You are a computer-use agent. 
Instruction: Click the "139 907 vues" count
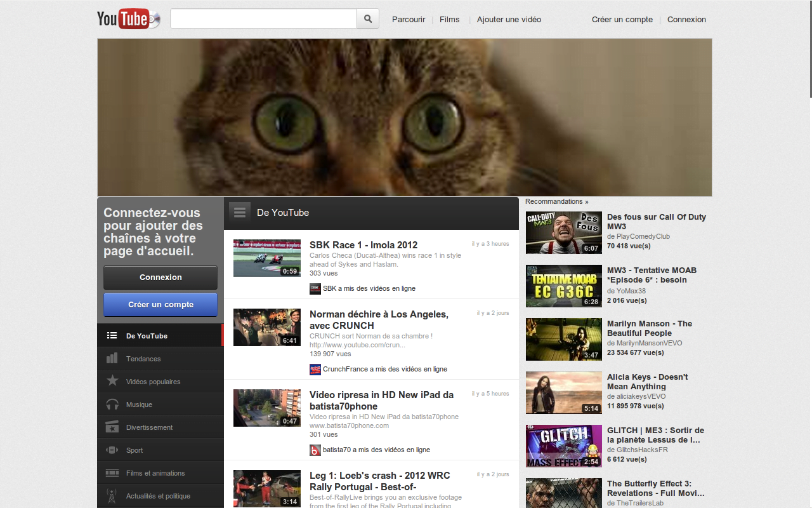(330, 354)
